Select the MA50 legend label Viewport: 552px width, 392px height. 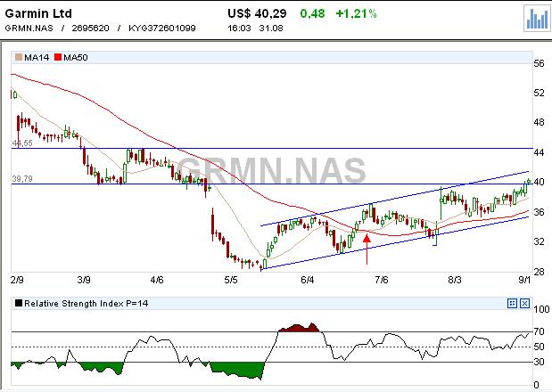75,57
